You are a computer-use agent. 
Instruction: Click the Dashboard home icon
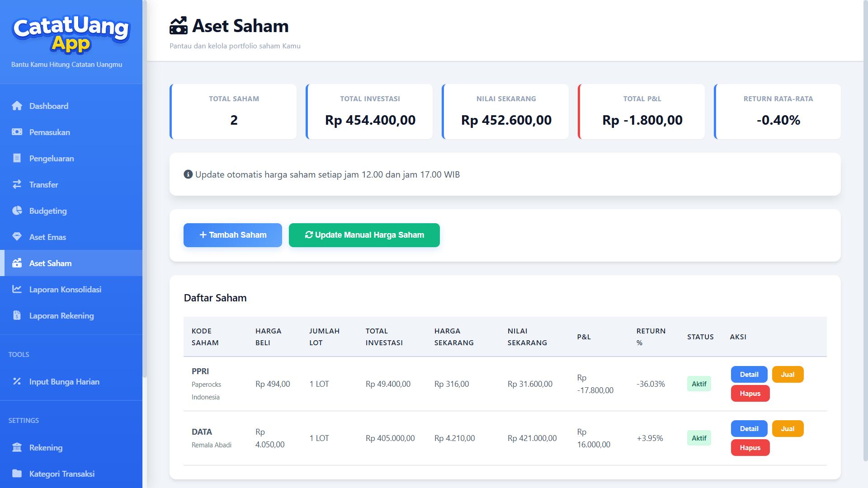point(17,106)
